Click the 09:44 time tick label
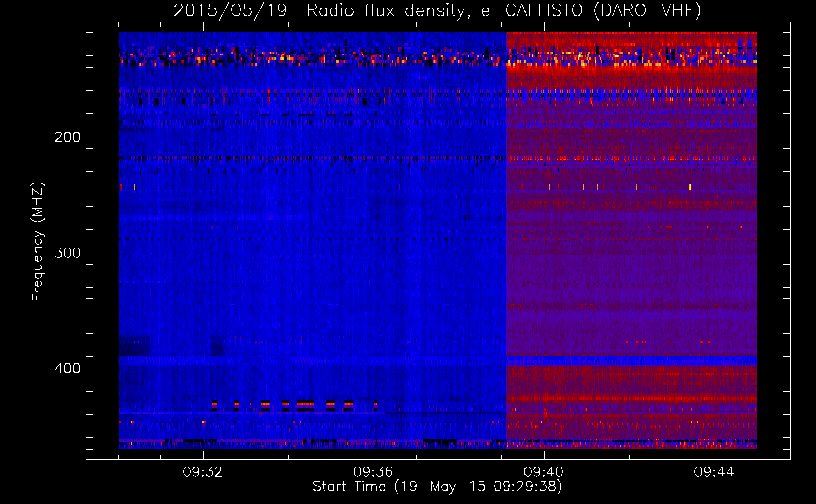 [714, 472]
